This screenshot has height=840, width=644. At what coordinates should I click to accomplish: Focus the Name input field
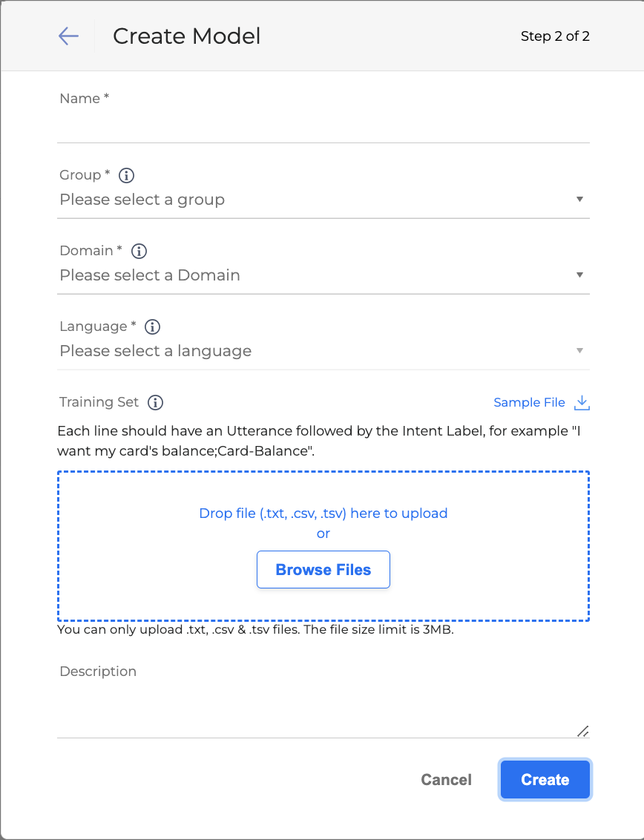pyautogui.click(x=323, y=126)
